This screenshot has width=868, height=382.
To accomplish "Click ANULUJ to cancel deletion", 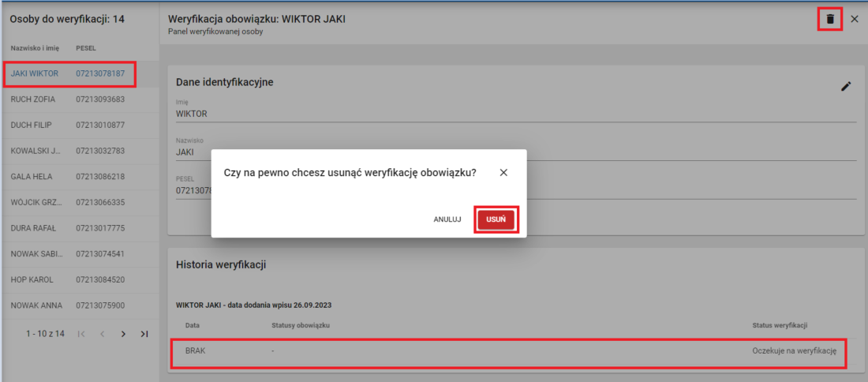I will tap(447, 219).
